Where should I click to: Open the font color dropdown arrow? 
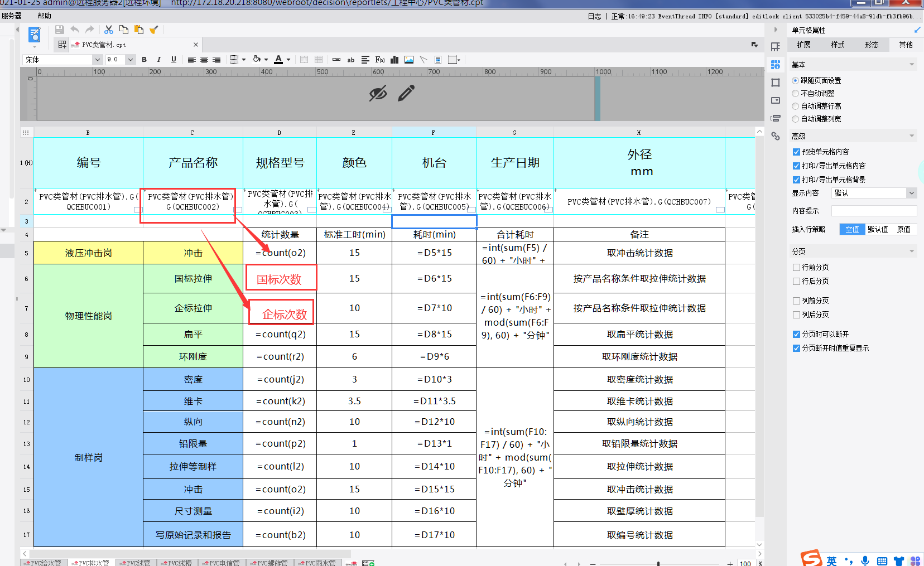288,60
